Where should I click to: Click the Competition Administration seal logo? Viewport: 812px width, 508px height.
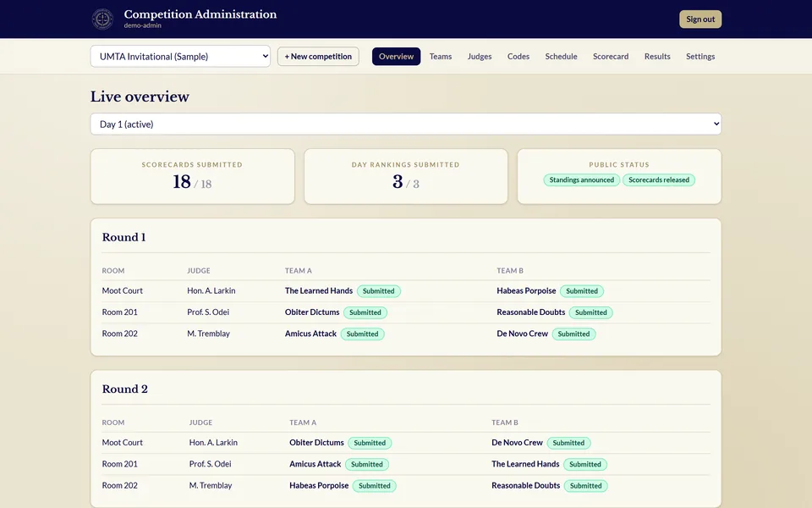(x=102, y=19)
